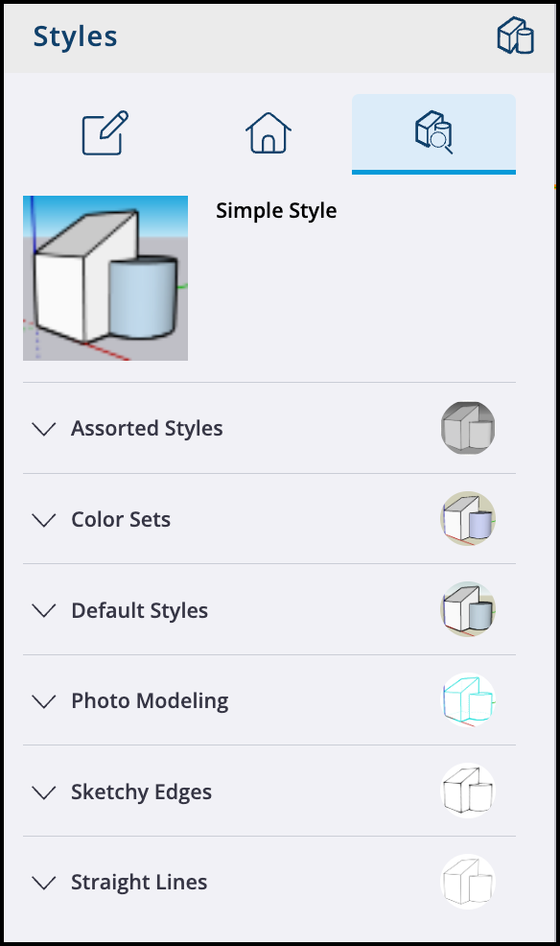Screen dimensions: 560x946
Task: Select the Edit style pencil icon
Action: [105, 133]
